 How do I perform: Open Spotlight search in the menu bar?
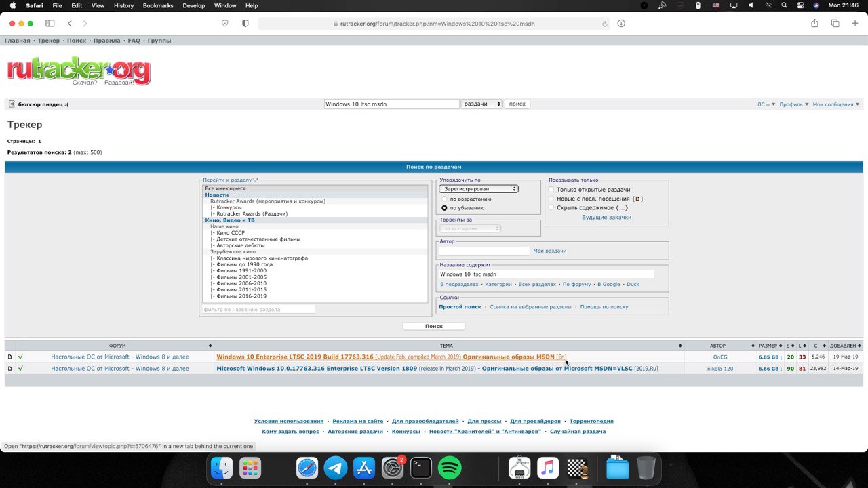[785, 5]
